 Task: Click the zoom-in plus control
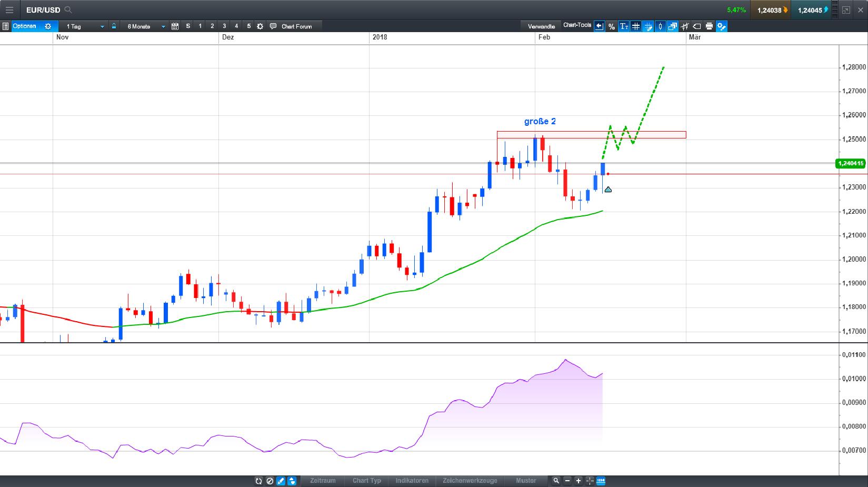click(x=578, y=481)
